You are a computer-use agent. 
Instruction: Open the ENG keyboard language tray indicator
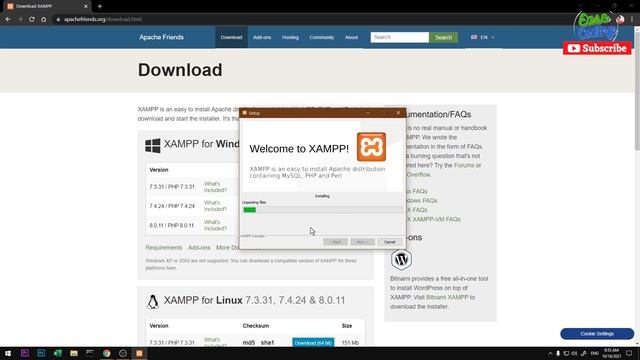point(595,353)
